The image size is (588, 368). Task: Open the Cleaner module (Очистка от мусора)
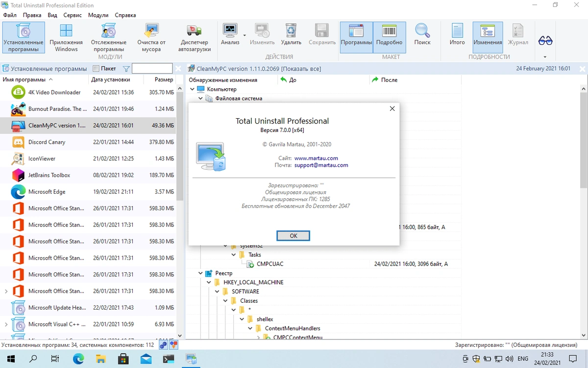(151, 38)
